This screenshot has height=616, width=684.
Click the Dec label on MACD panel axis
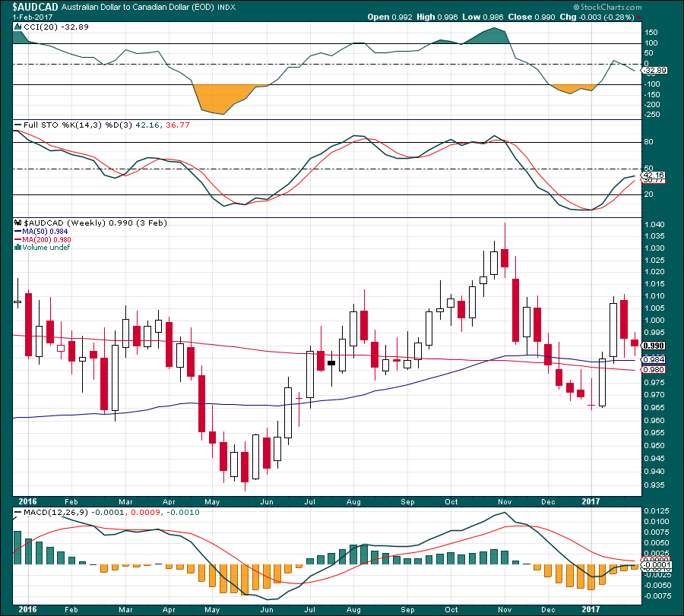pyautogui.click(x=548, y=610)
